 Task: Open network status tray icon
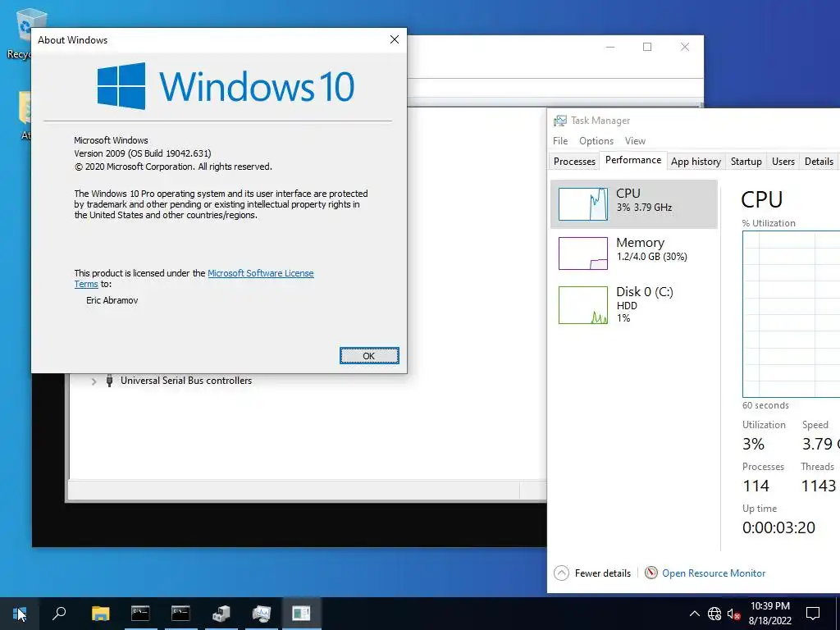[714, 614]
